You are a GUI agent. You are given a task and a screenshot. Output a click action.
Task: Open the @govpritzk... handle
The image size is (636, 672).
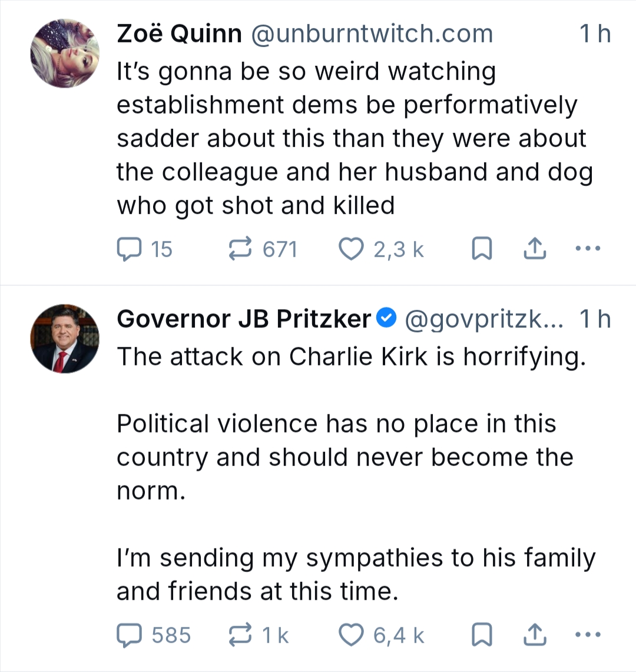click(483, 319)
